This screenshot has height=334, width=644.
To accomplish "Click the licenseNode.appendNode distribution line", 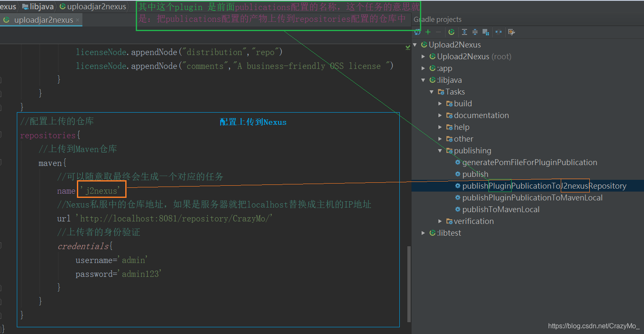I will click(x=179, y=52).
